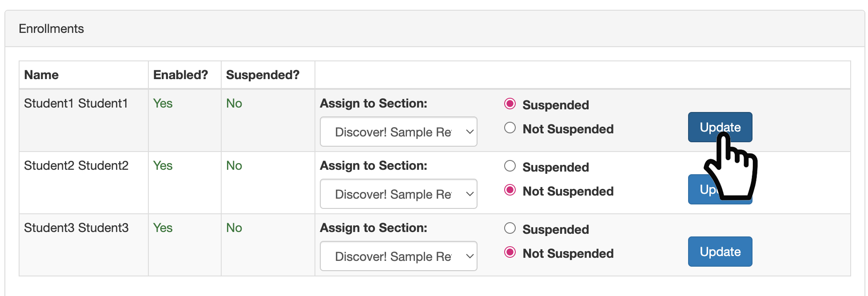Click Student1's Assign to Section label

click(x=373, y=104)
